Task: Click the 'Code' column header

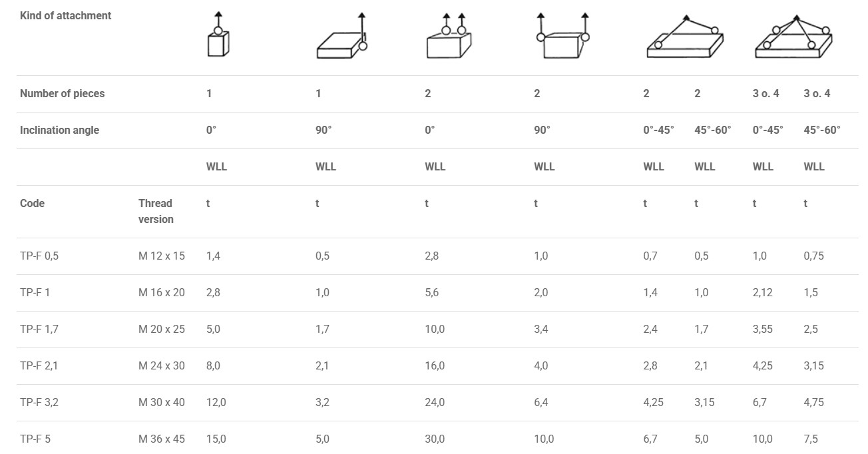Action: (x=32, y=203)
